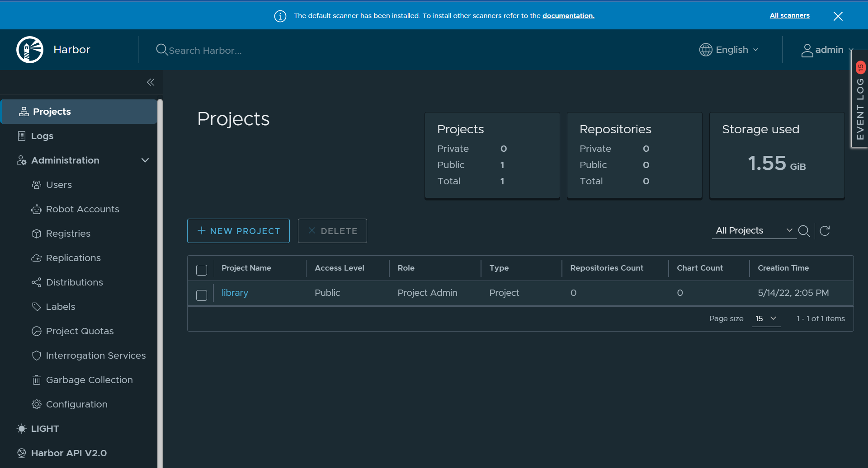The width and height of the screenshot is (868, 468).
Task: Click the Logs document icon
Action: click(21, 136)
